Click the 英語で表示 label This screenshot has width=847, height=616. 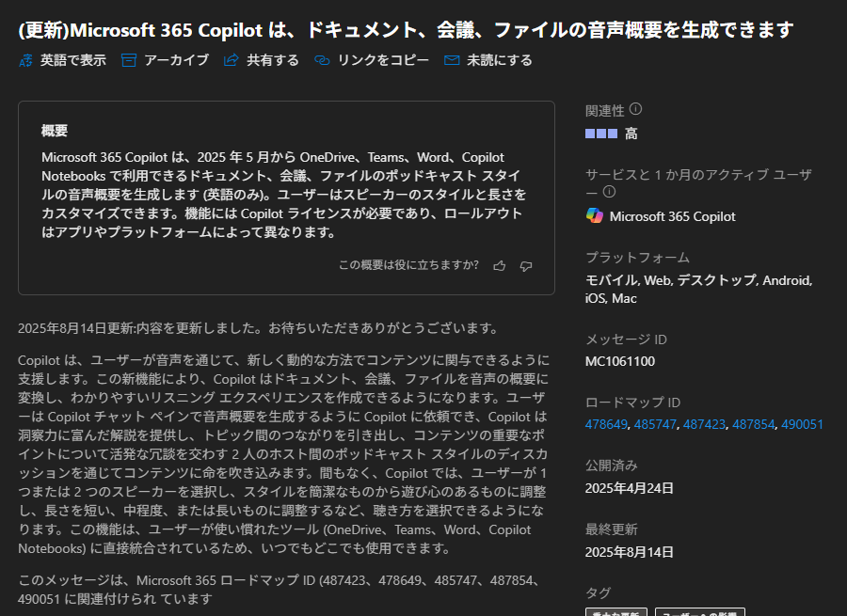pos(72,60)
